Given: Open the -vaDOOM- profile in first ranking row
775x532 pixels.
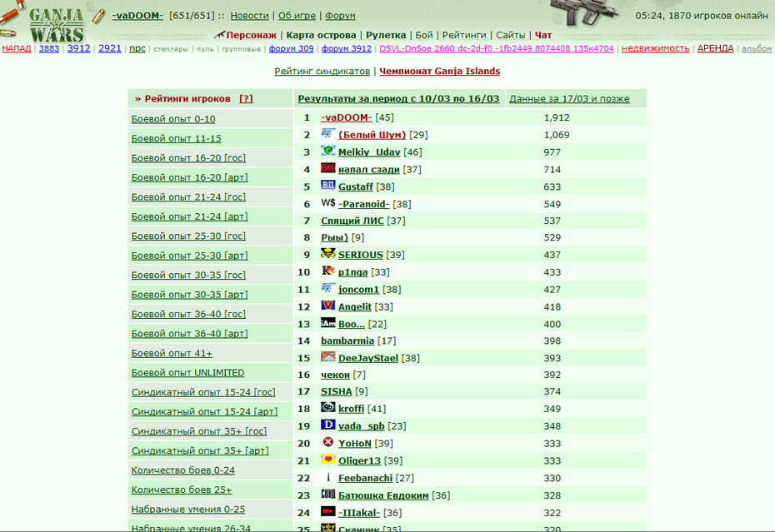Looking at the screenshot, I should click(347, 117).
